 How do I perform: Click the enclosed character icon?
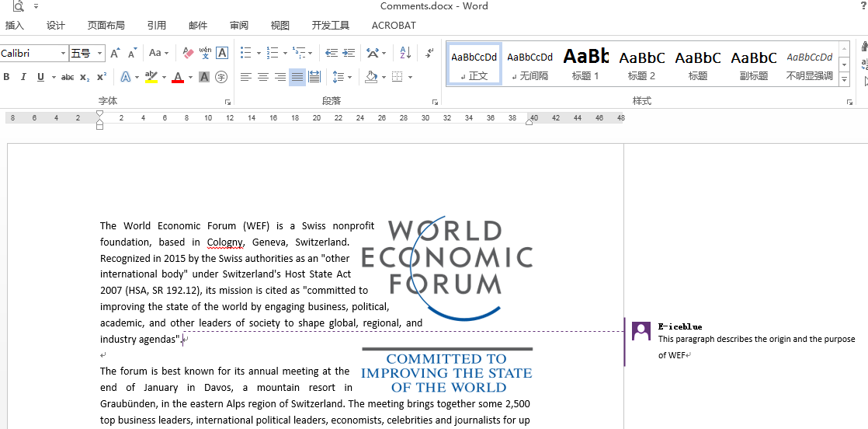click(221, 77)
